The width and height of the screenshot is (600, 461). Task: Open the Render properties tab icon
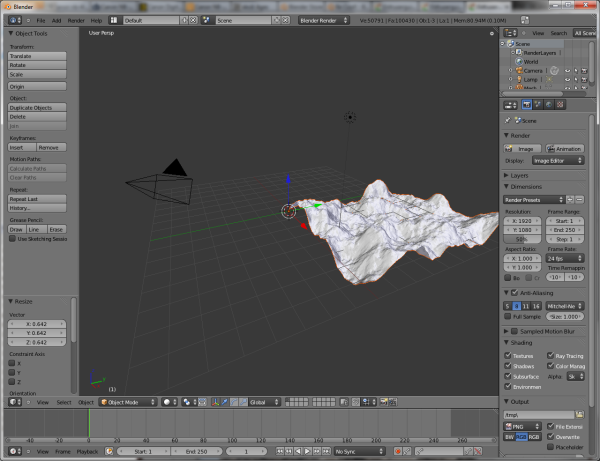[x=527, y=103]
